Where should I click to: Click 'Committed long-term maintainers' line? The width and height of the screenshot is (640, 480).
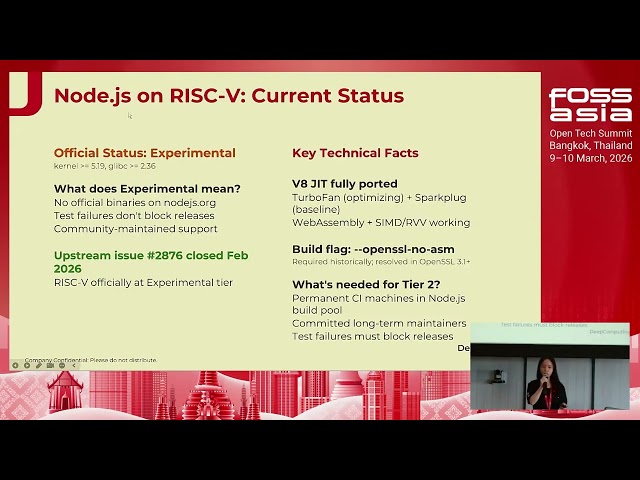(379, 323)
